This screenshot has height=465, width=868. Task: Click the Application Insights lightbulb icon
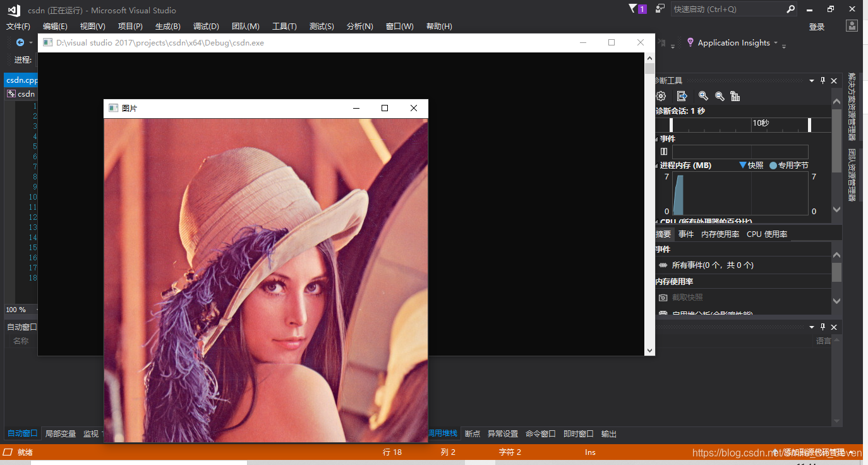(x=690, y=42)
